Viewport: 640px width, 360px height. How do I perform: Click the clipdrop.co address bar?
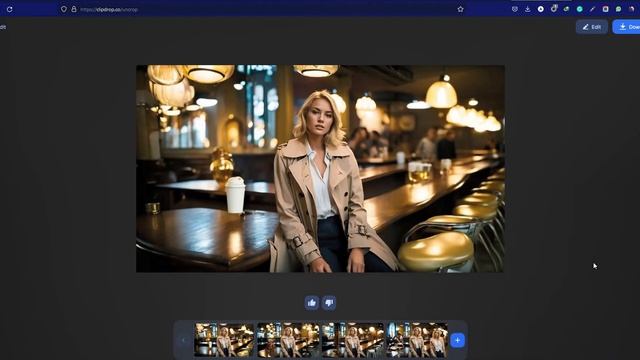pyautogui.click(x=261, y=9)
